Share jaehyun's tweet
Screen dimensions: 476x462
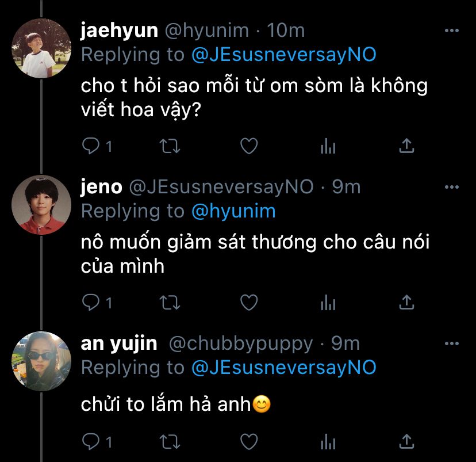(407, 146)
